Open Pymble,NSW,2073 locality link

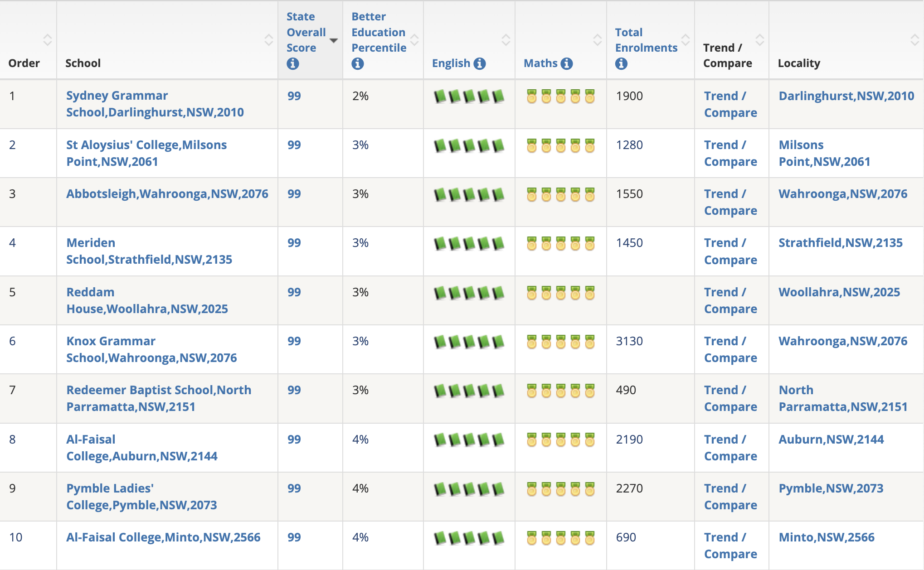click(831, 488)
